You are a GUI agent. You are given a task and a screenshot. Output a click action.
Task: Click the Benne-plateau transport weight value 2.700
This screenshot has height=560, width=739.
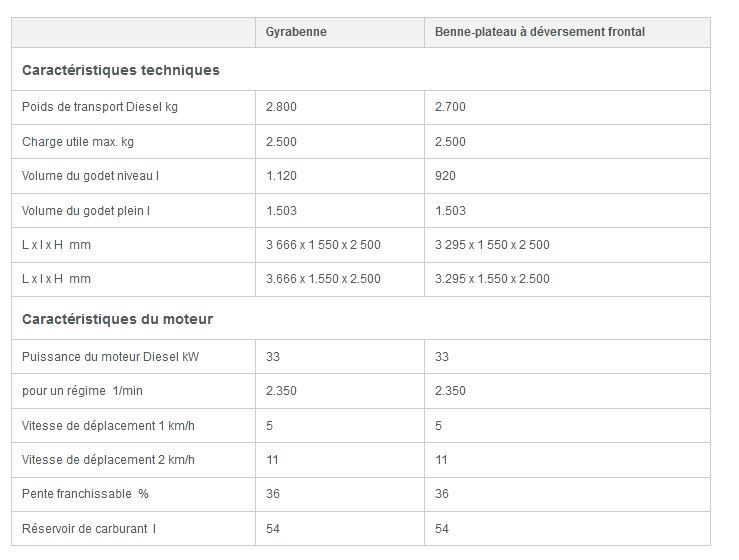(x=450, y=107)
